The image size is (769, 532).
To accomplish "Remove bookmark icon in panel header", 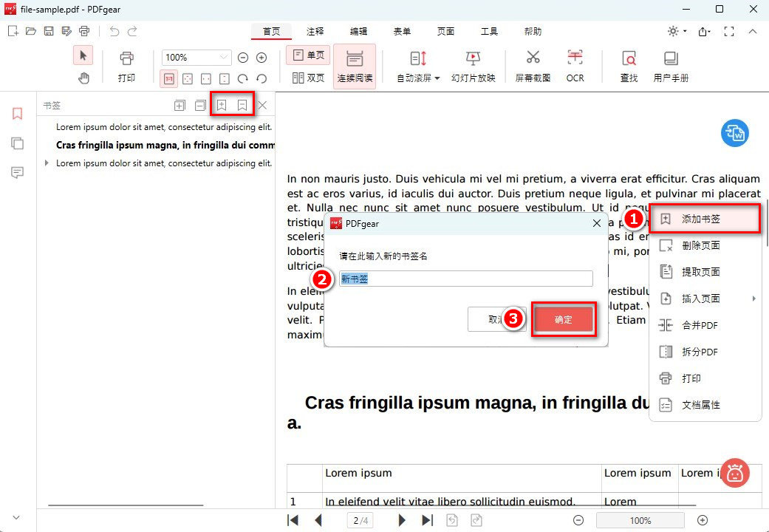I will coord(242,105).
